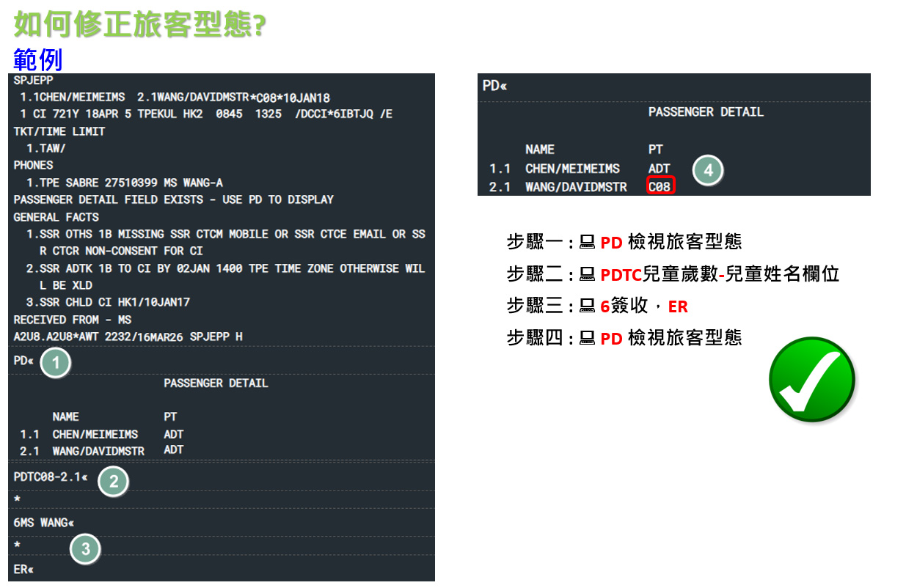Click the computer icon in step 步驟三
The width and height of the screenshot is (917, 588).
(587, 306)
